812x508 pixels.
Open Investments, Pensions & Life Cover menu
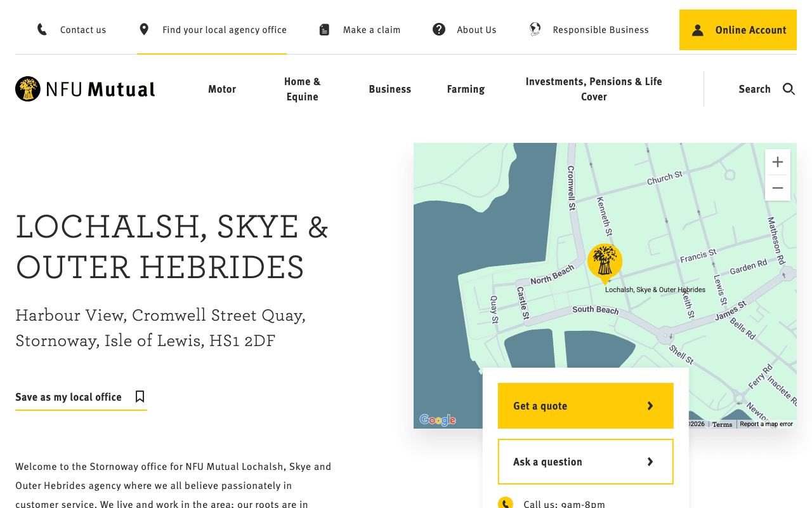click(x=594, y=89)
